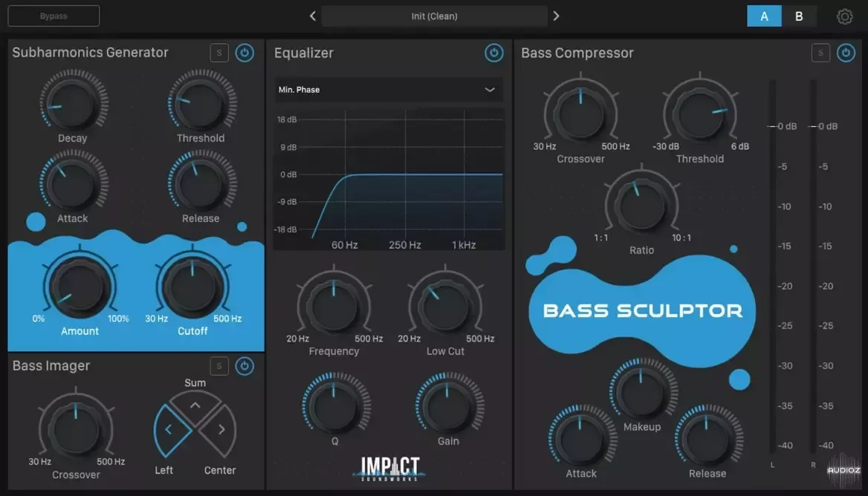
Task: Click the Impact Soundworks logo
Action: [x=390, y=468]
